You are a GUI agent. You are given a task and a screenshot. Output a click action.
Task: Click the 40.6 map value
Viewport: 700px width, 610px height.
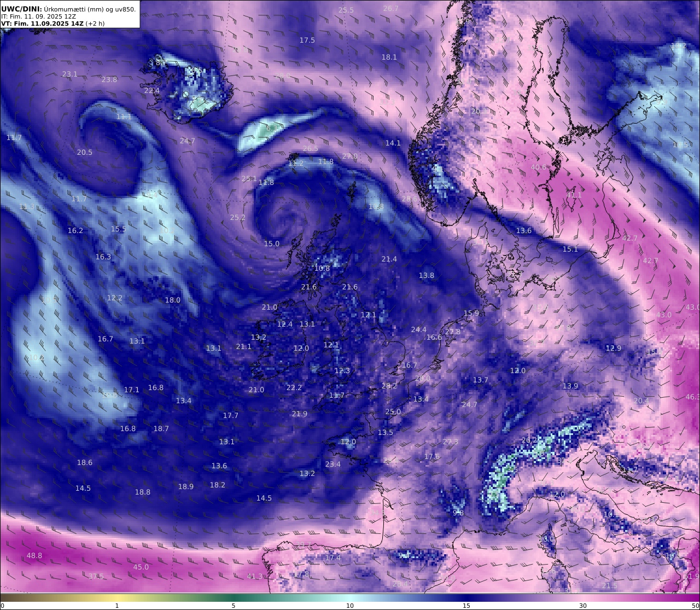[539, 167]
